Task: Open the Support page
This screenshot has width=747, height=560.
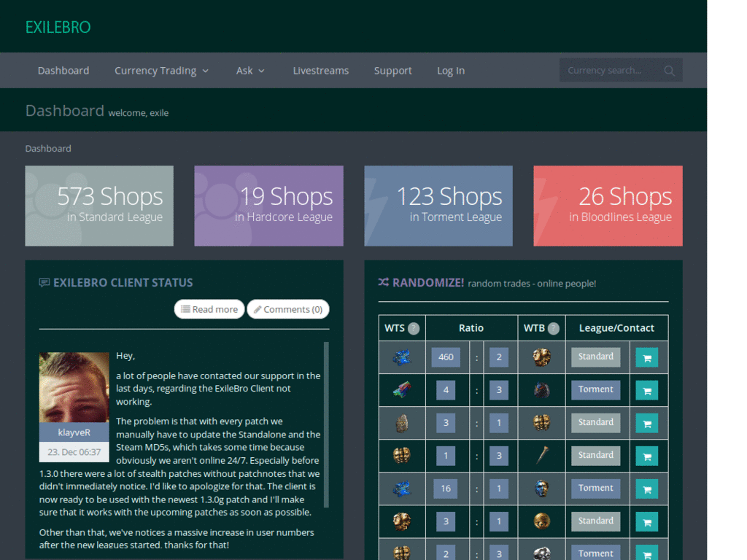Action: click(392, 71)
